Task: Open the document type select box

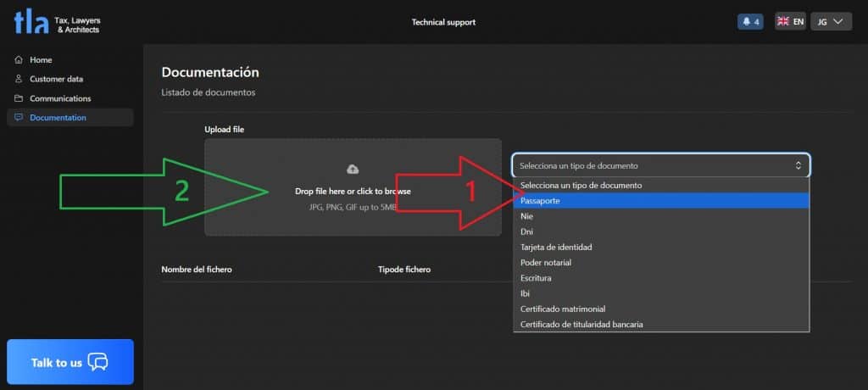Action: [x=660, y=165]
